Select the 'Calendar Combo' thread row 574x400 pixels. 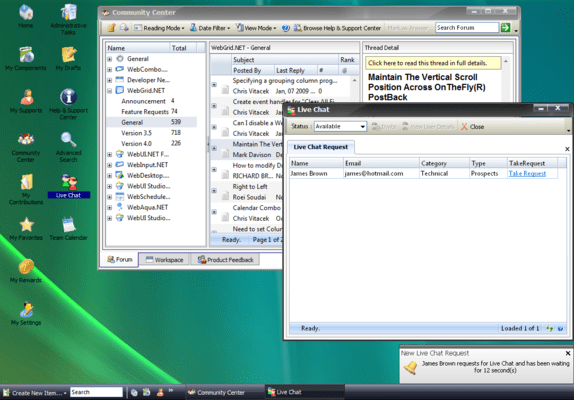247,213
